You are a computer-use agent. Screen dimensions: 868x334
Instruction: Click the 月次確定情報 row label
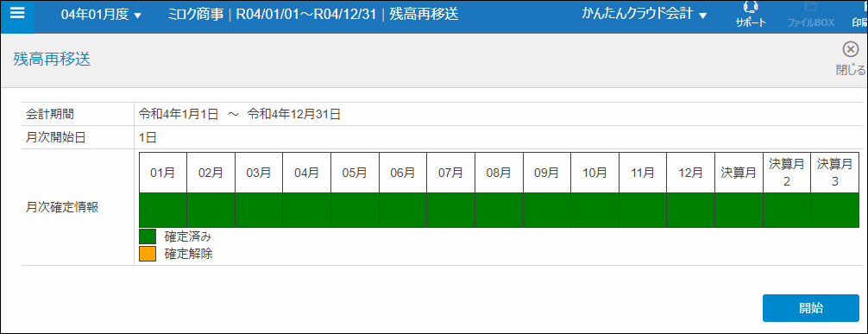tap(62, 208)
